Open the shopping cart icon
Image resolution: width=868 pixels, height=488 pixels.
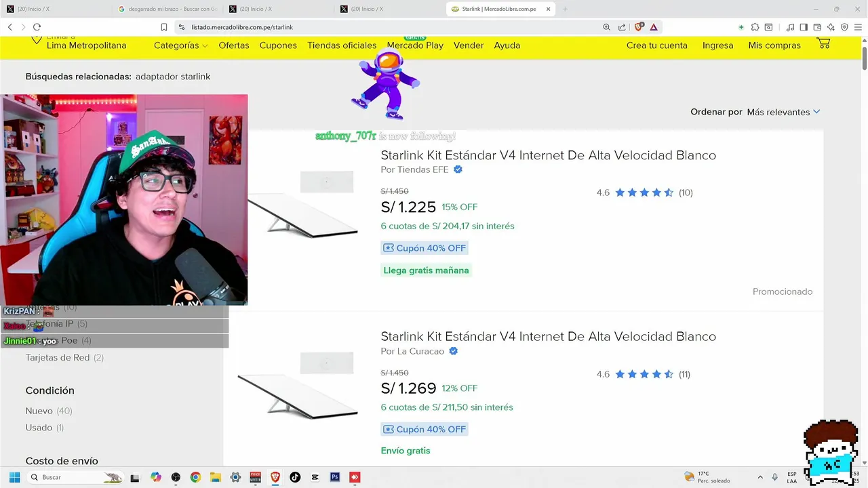[823, 43]
